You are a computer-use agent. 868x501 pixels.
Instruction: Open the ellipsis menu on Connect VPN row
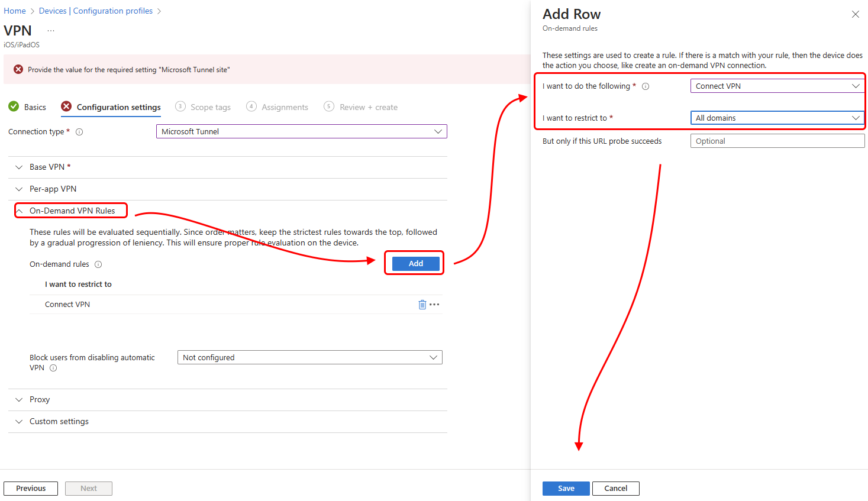coord(434,304)
